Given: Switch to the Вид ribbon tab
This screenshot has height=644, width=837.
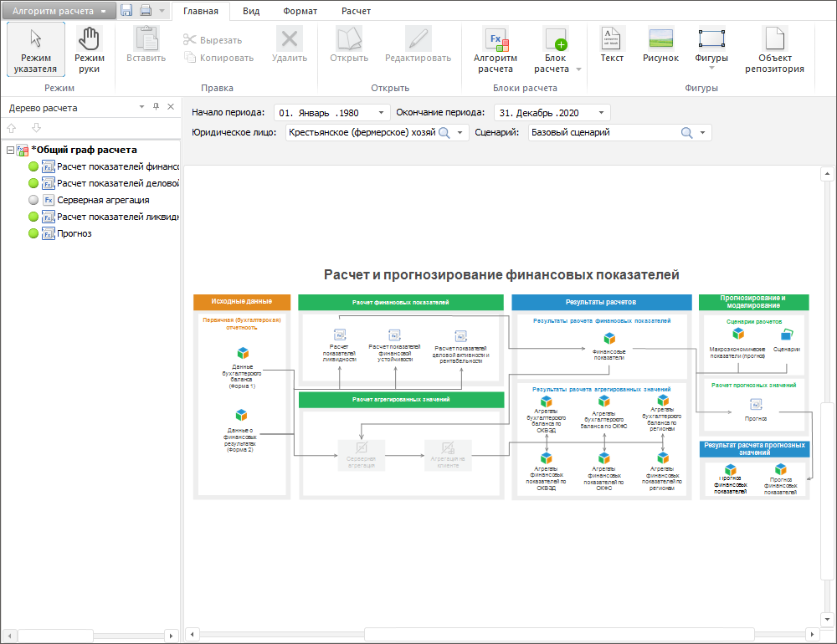Looking at the screenshot, I should coord(251,11).
